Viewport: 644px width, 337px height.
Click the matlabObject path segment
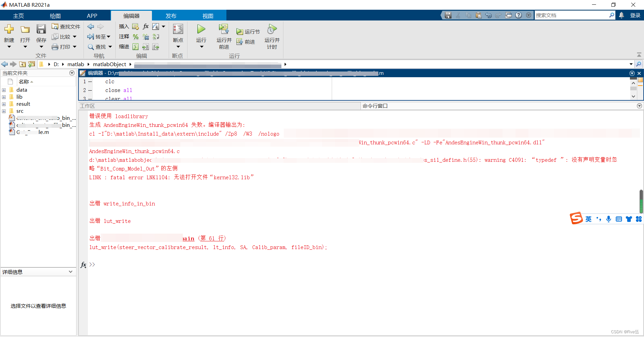[x=109, y=64]
